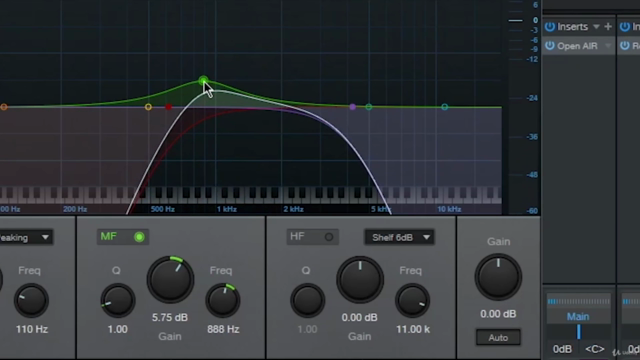Toggle the Inserts power icon
This screenshot has width=640, height=360.
[550, 27]
